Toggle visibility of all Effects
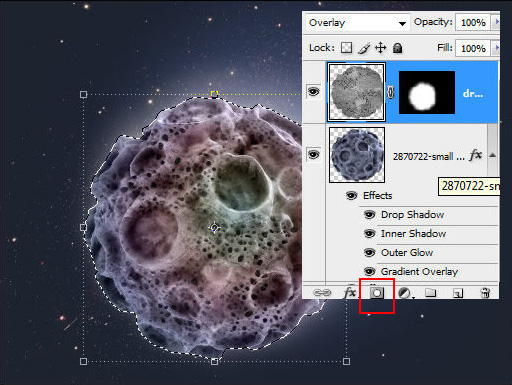Image resolution: width=512 pixels, height=385 pixels. (x=352, y=196)
